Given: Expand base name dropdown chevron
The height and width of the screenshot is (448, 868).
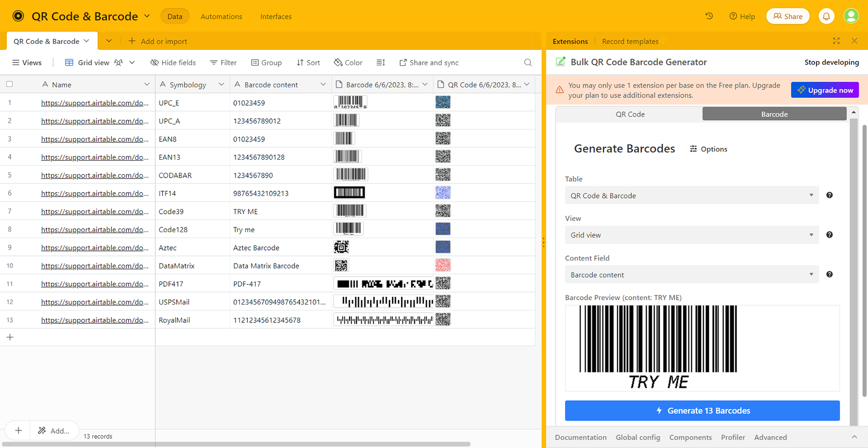Looking at the screenshot, I should tap(147, 16).
